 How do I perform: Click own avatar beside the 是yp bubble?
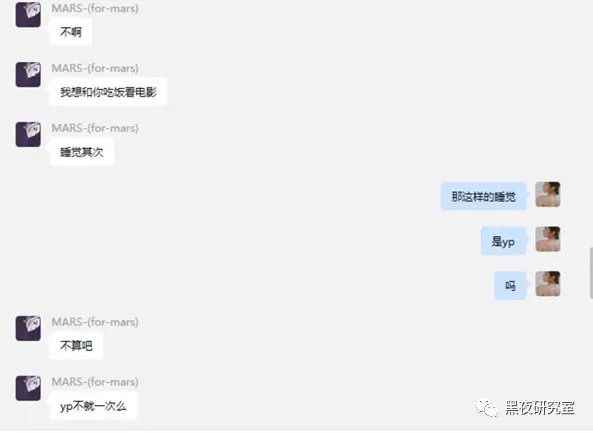[x=548, y=239]
